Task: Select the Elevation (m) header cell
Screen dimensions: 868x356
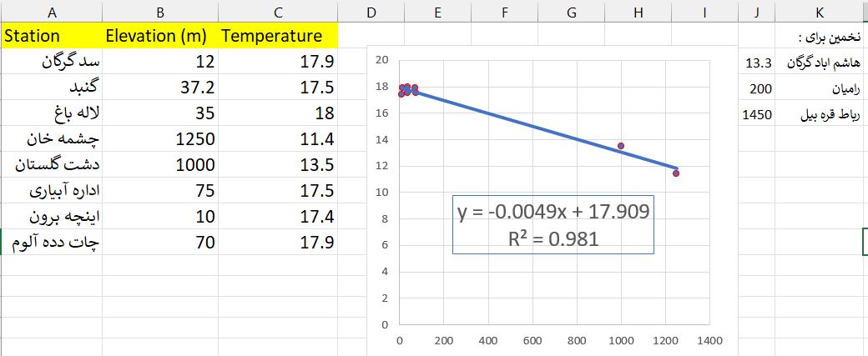Action: (x=160, y=36)
